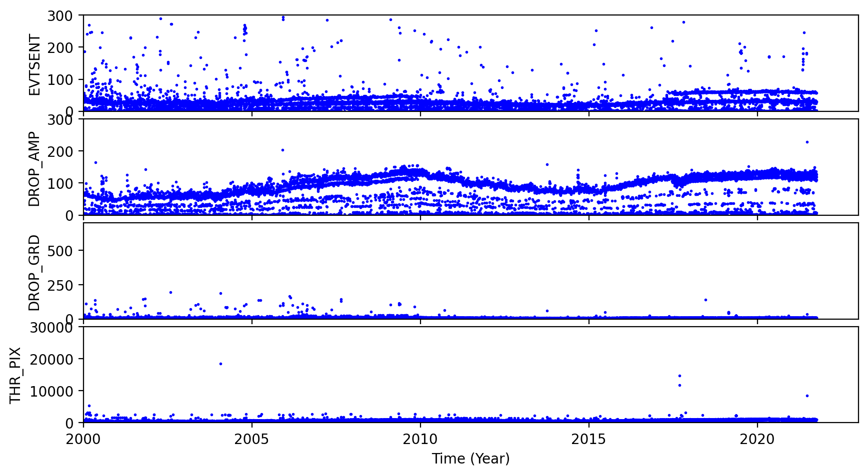The image size is (868, 476).
Task: Select the THR_PIX outlier point near 8000 around 2021
Action: [x=806, y=396]
